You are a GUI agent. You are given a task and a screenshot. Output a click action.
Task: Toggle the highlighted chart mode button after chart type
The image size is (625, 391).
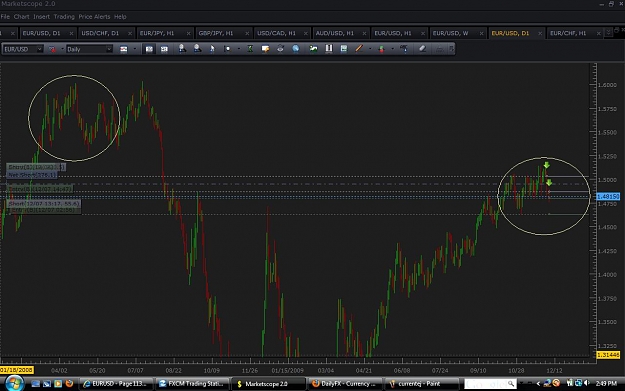click(x=149, y=49)
